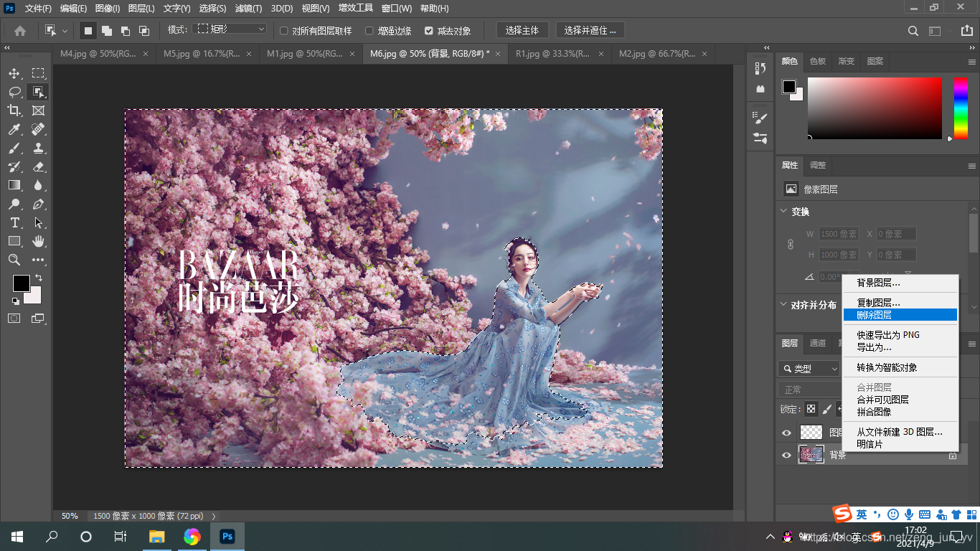Select the Zoom tool
Screen dimensions: 980x551
14,260
